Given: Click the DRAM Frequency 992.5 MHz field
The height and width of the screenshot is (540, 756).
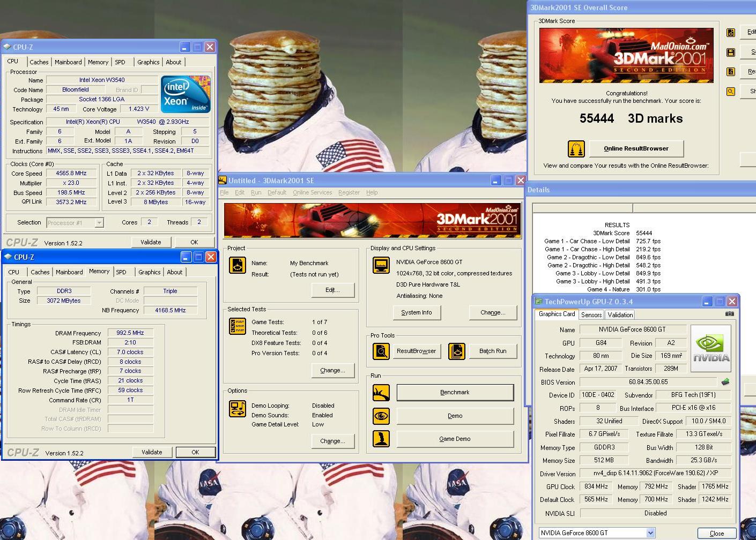Looking at the screenshot, I should point(130,333).
